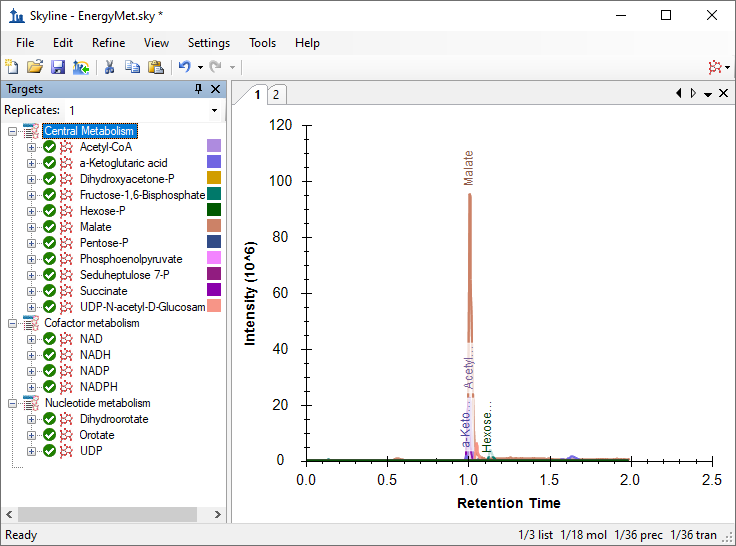The width and height of the screenshot is (736, 546).
Task: Open the Help menu
Action: (307, 43)
